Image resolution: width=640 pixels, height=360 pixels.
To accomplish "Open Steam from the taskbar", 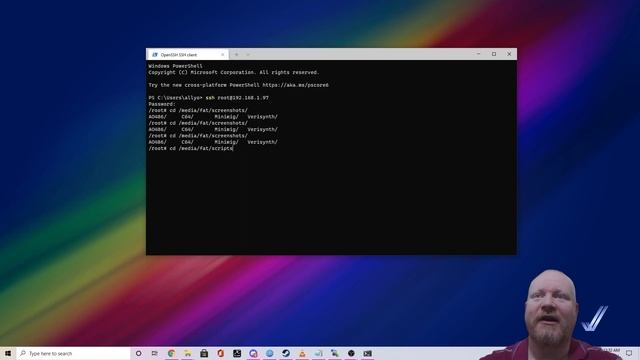I will 286,353.
